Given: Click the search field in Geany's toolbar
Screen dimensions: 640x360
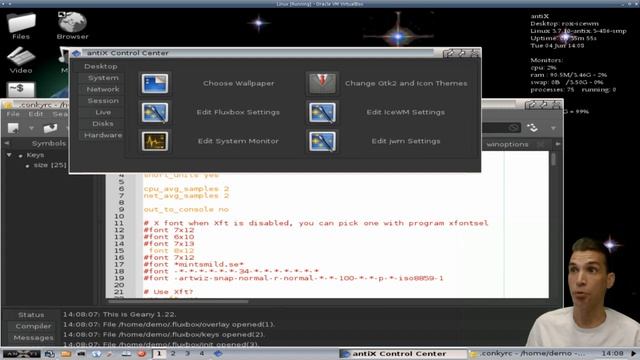Looking at the screenshot, I should pyautogui.click(x=501, y=128).
